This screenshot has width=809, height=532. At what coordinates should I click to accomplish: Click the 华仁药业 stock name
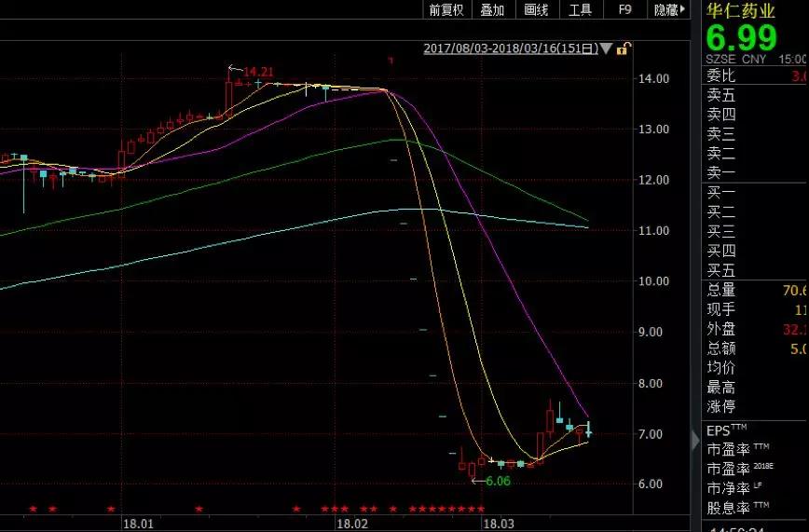[x=740, y=11]
